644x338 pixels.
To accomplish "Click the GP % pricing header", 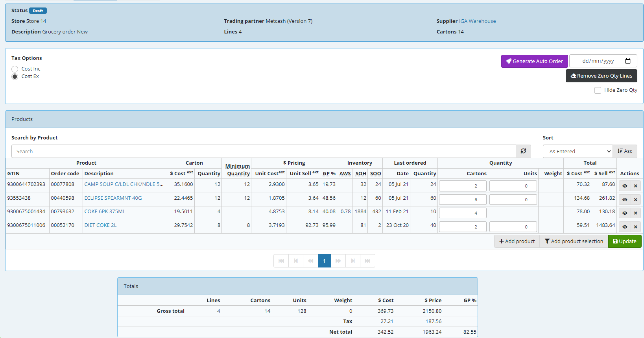I will pyautogui.click(x=329, y=174).
